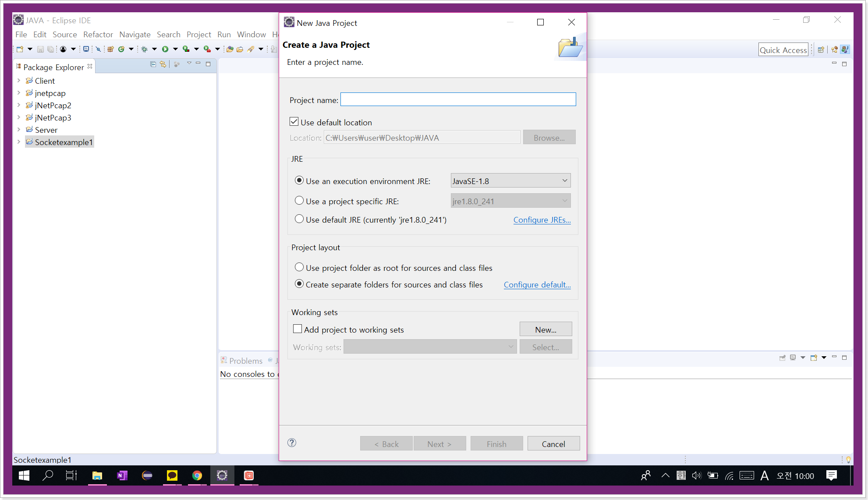Open OneNote from the taskbar
Screen dimensions: 868x500
(122, 475)
